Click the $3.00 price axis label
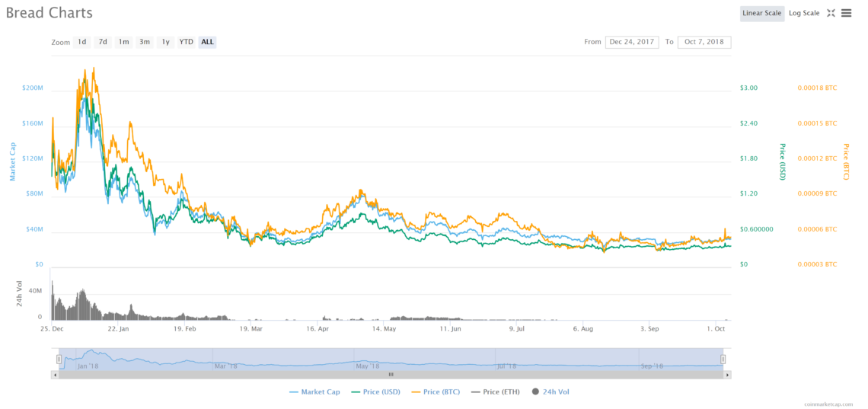Image resolution: width=868 pixels, height=409 pixels. click(x=748, y=88)
